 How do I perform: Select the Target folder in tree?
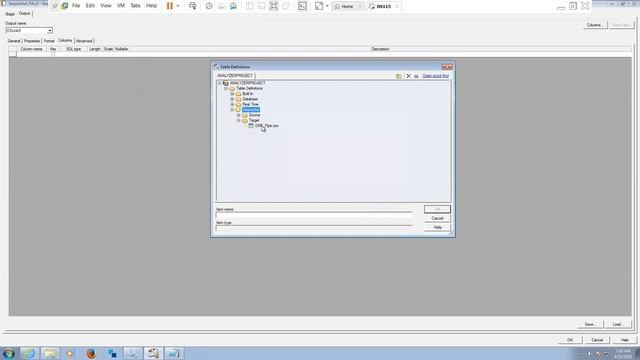click(254, 120)
